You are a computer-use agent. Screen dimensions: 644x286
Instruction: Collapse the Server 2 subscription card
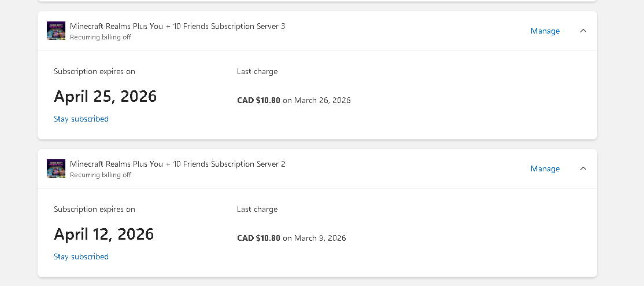pos(583,168)
